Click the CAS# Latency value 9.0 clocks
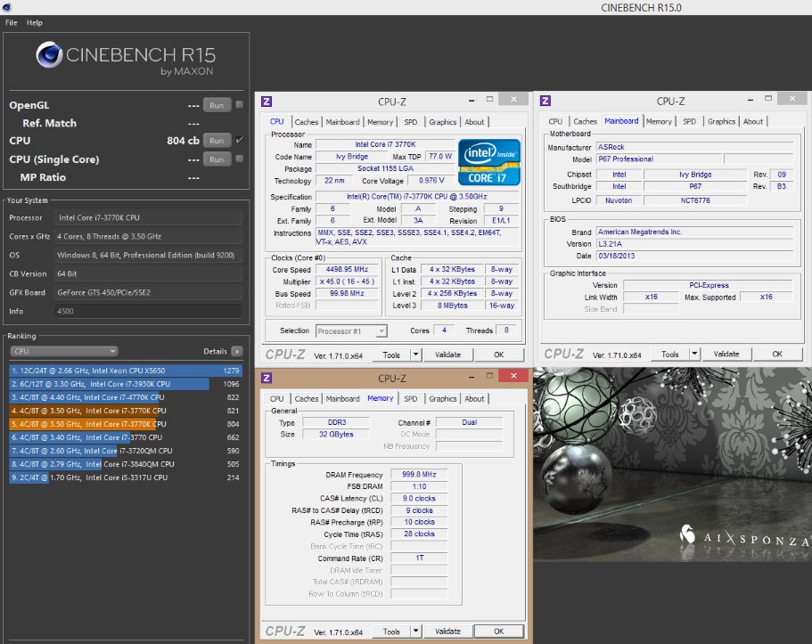Screen dimensions: 812x644 click(x=419, y=498)
